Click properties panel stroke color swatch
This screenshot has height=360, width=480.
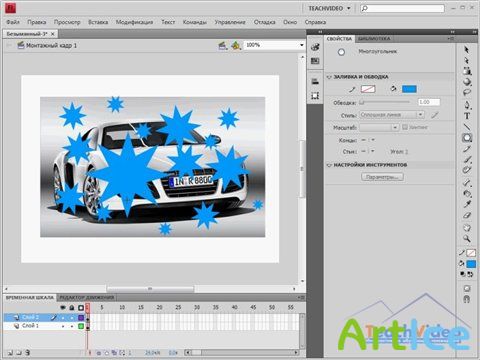368,89
